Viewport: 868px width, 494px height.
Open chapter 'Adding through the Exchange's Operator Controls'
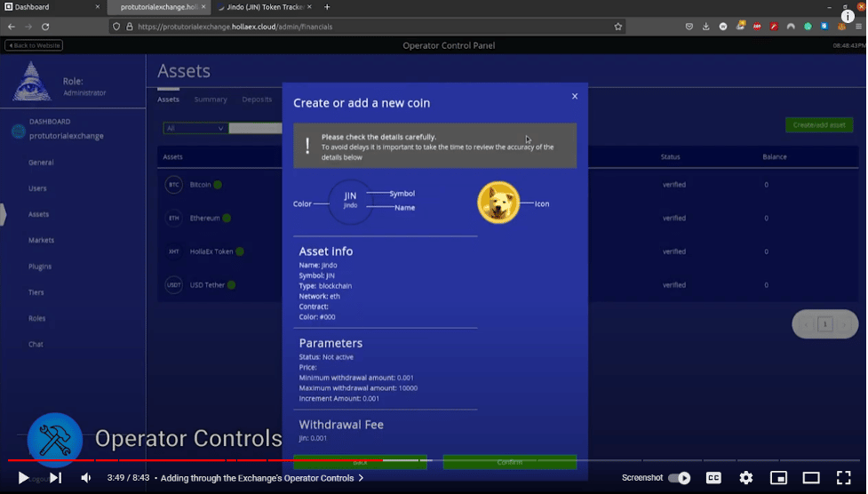[x=262, y=478]
